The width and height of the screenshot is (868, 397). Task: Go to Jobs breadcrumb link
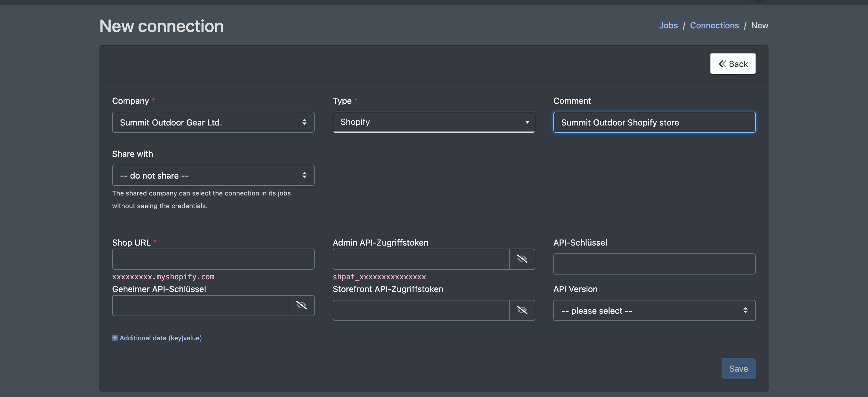(x=668, y=25)
